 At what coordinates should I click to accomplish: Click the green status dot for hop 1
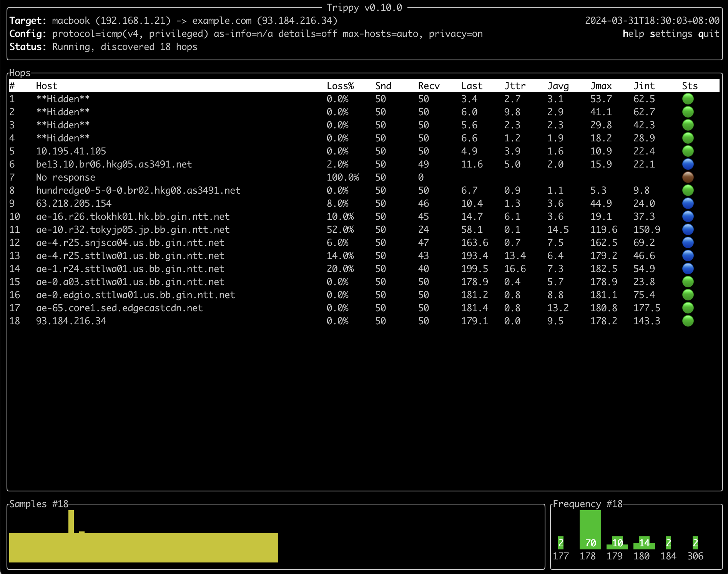tap(688, 99)
